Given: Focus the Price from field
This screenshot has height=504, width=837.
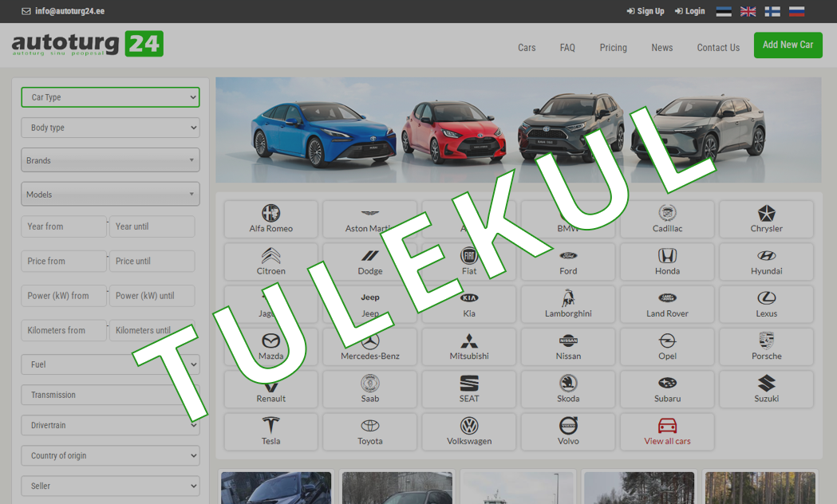Looking at the screenshot, I should (x=64, y=261).
